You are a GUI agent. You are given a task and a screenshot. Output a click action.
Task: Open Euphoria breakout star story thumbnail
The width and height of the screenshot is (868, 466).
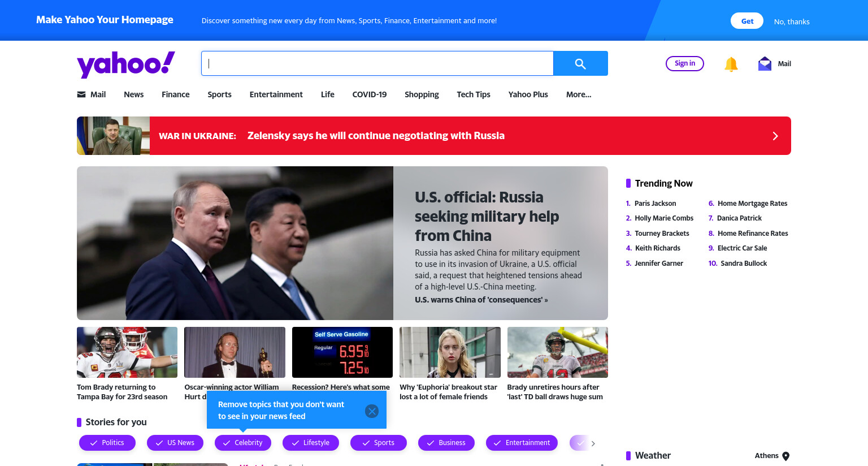(450, 352)
